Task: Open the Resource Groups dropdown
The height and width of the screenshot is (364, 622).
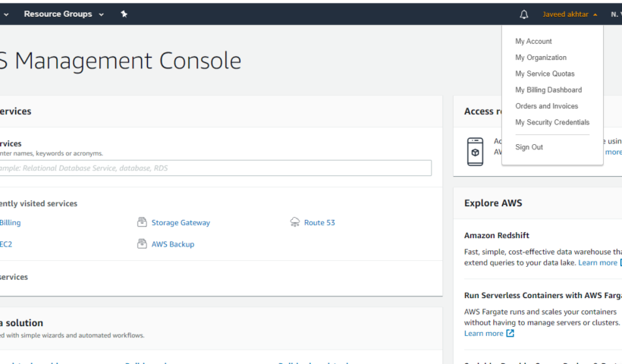Action: click(64, 14)
